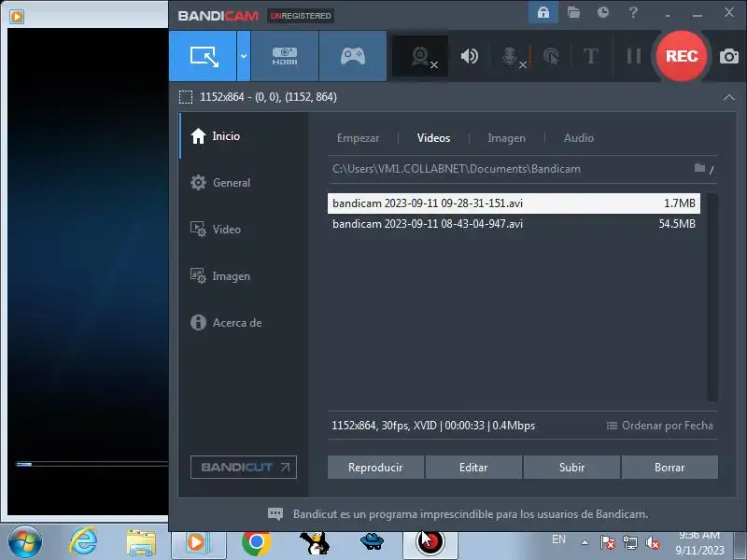
Task: Click the lock icon in title bar
Action: pos(543,12)
